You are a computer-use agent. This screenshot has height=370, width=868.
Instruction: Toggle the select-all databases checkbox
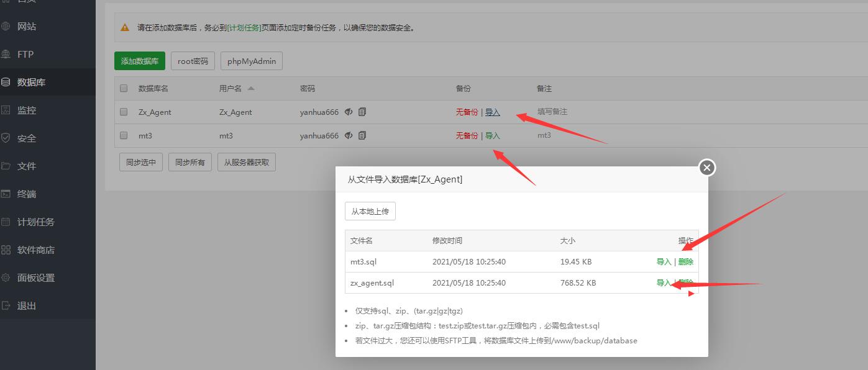(x=124, y=88)
